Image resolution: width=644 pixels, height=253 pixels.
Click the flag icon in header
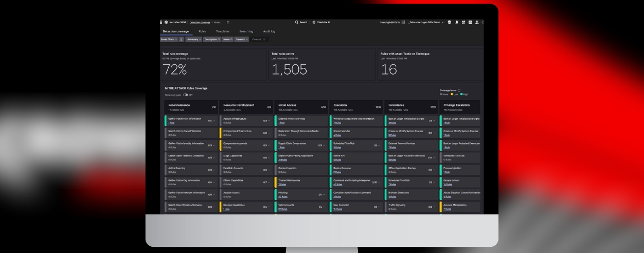pos(462,22)
